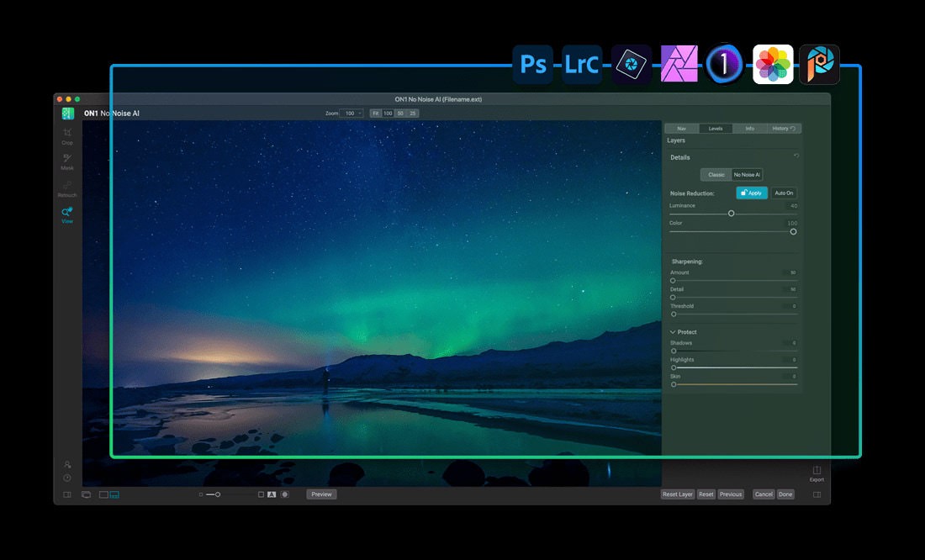The width and height of the screenshot is (925, 560).
Task: Click the Export icon
Action: (x=817, y=473)
